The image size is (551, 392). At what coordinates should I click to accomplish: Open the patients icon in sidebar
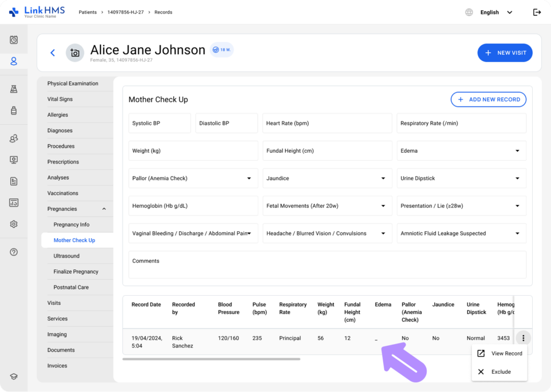[14, 61]
